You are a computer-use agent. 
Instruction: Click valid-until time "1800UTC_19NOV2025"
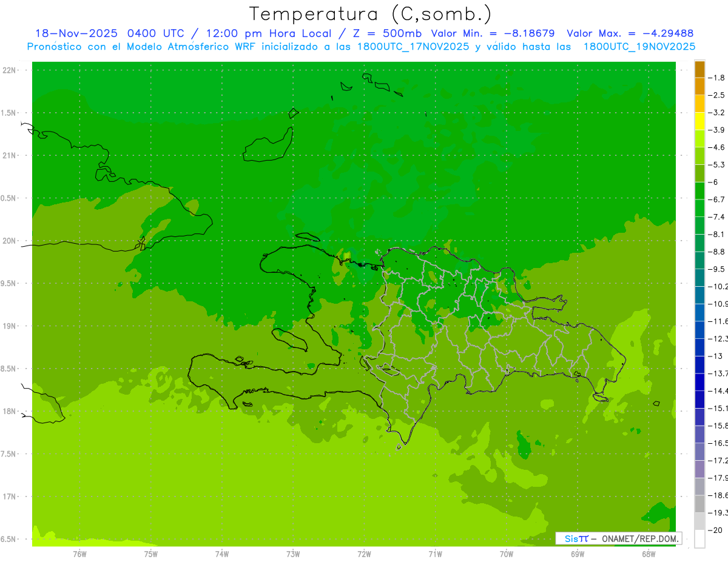(x=639, y=47)
